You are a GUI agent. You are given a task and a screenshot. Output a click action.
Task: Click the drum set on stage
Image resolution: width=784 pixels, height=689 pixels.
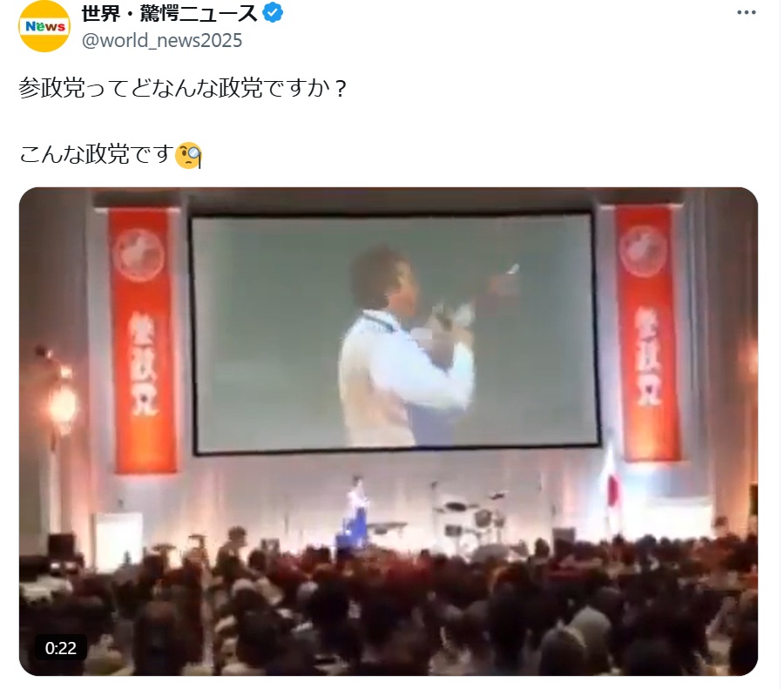click(471, 520)
